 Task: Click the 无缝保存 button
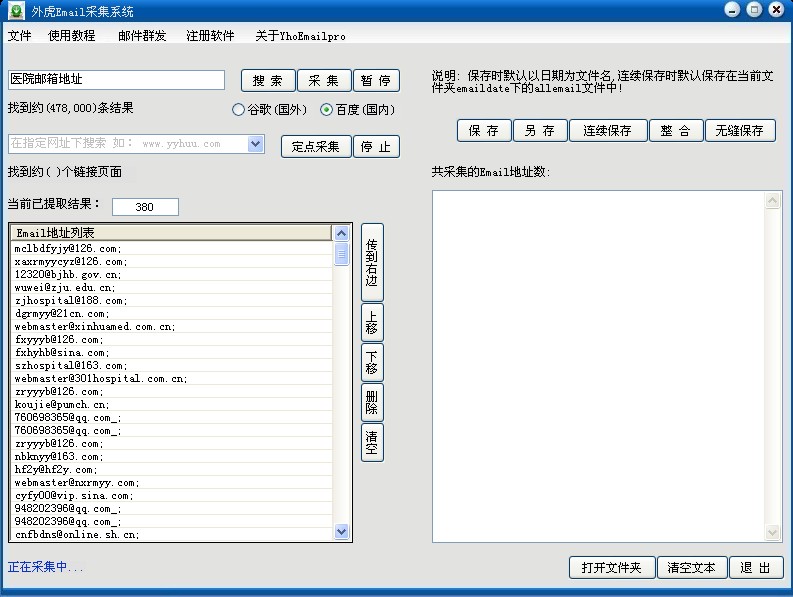coord(740,131)
